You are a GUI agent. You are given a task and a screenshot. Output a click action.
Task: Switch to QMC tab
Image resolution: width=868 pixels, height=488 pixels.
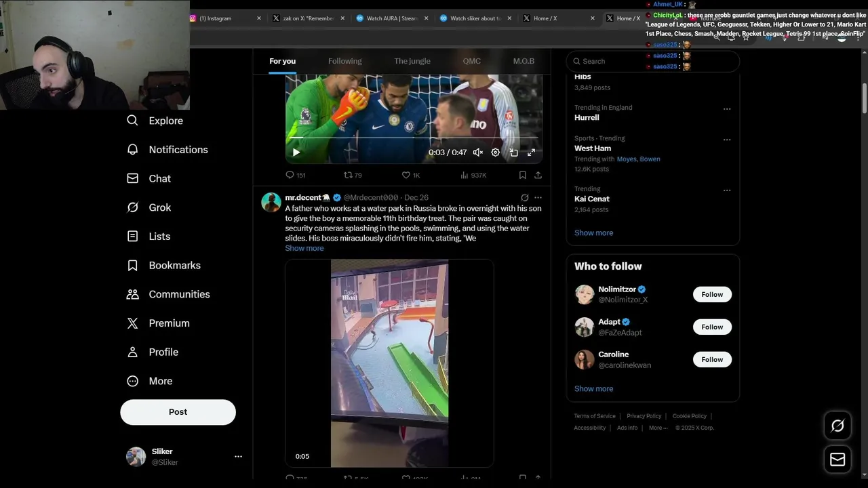coord(472,61)
